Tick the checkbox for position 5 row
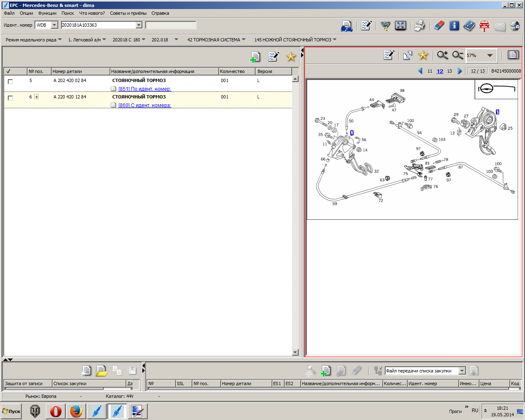This screenshot has height=420, width=525. pos(10,82)
